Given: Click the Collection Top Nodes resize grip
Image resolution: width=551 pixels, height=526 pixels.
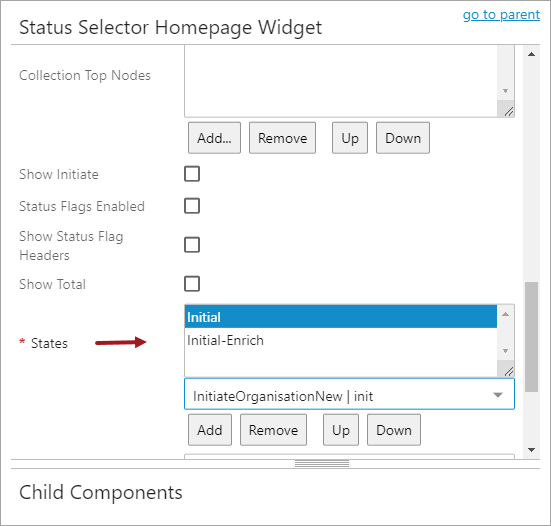Looking at the screenshot, I should pos(508,111).
